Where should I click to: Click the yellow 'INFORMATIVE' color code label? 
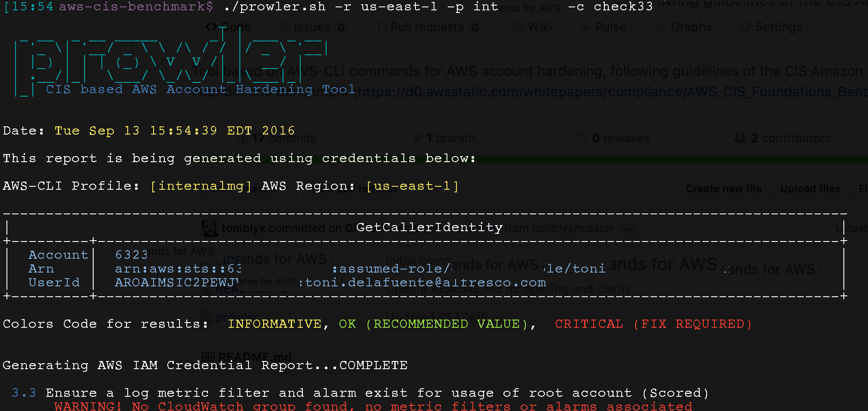(x=274, y=324)
